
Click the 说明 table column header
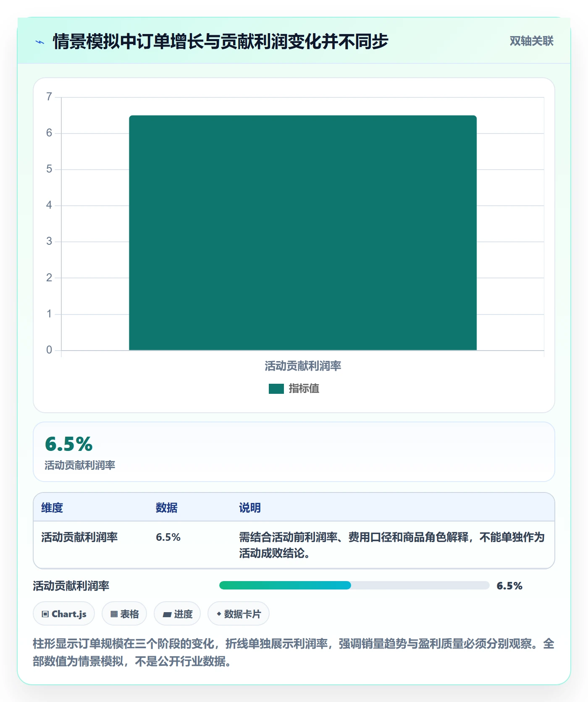tap(250, 508)
